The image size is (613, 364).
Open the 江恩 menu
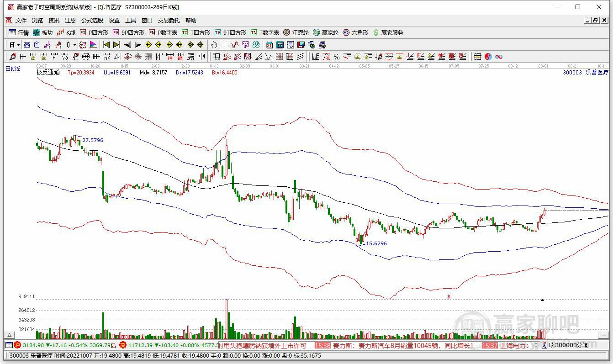pyautogui.click(x=70, y=21)
